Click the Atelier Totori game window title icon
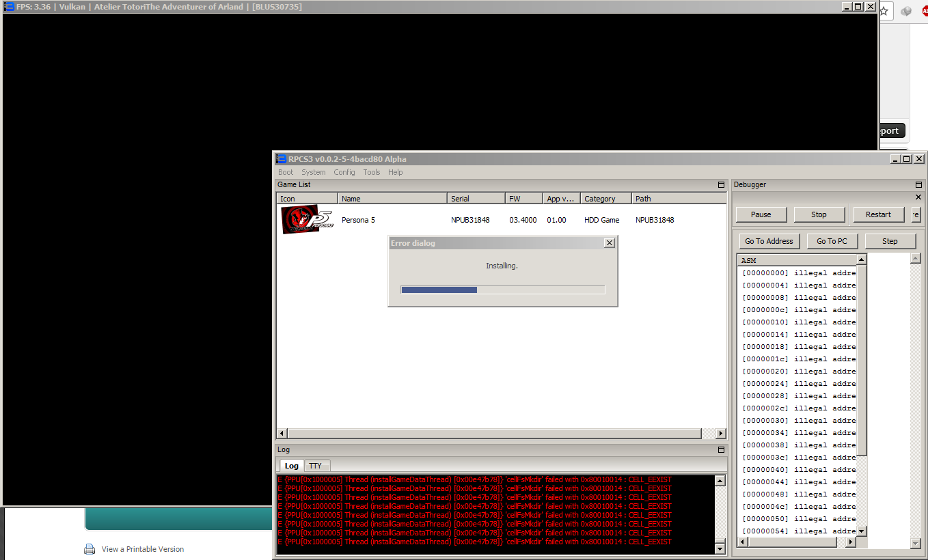 (10, 7)
